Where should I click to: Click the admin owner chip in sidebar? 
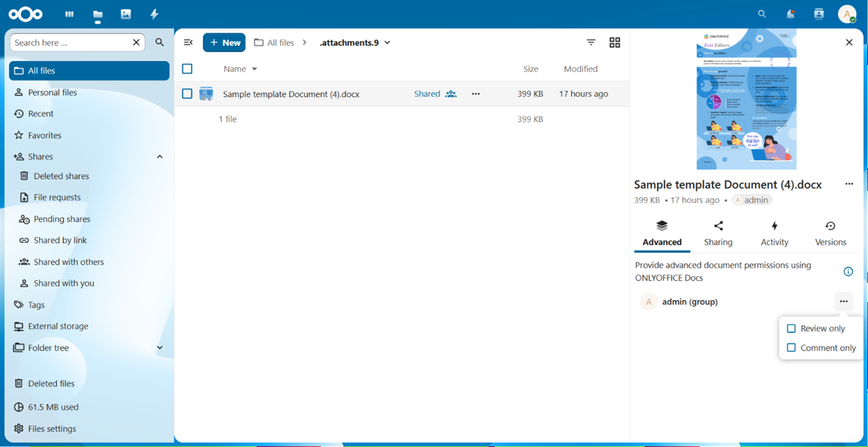(752, 200)
